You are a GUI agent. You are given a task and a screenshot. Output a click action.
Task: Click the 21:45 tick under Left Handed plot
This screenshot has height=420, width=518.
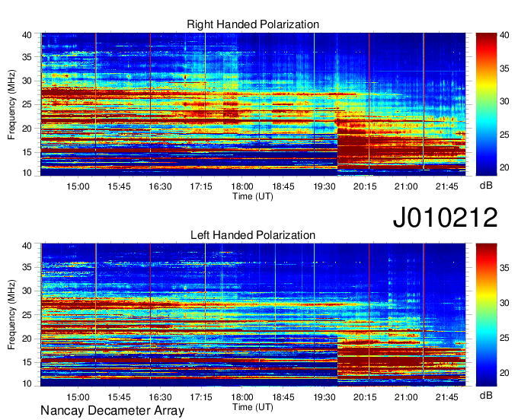tap(447, 397)
